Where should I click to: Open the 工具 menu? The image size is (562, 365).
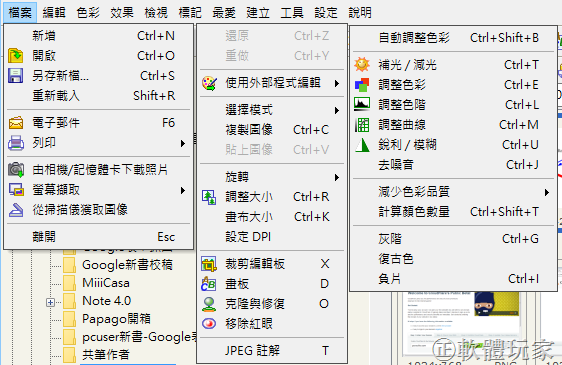click(x=292, y=13)
